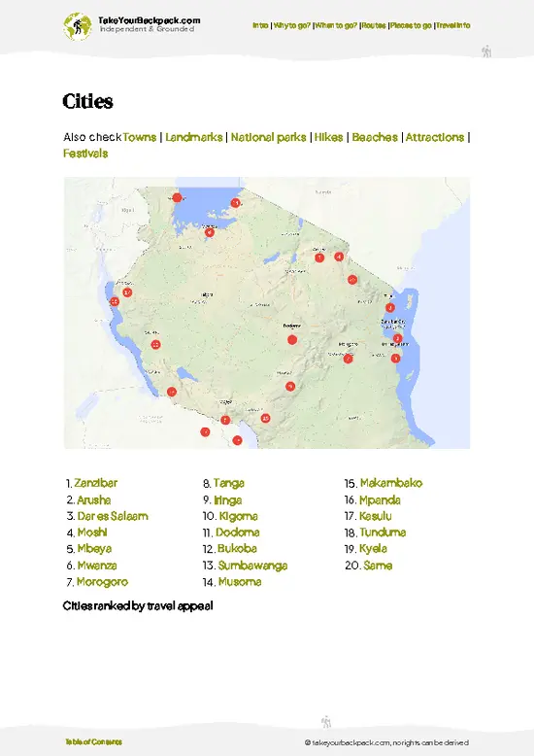
Task: Follow the Hikes link
Action: click(x=329, y=137)
